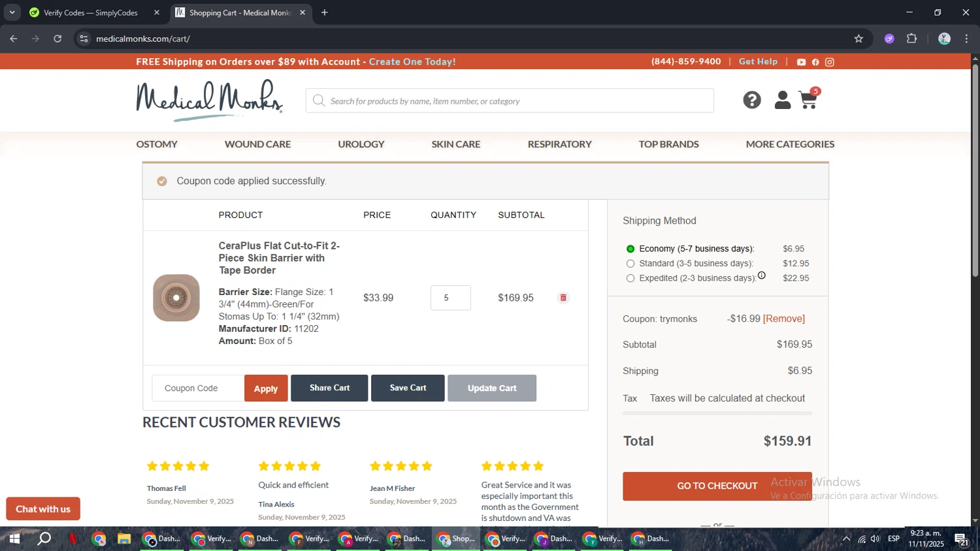Open the OSTOMY menu

pyautogui.click(x=157, y=144)
